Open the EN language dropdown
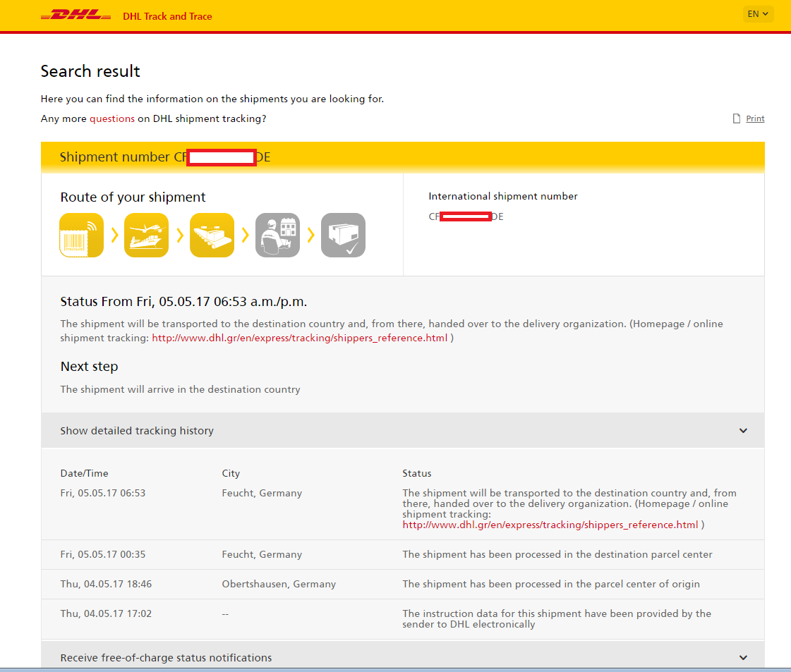This screenshot has width=791, height=672. [758, 14]
